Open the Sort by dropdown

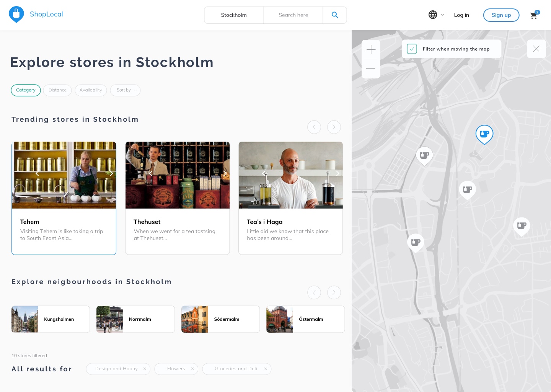(x=125, y=90)
